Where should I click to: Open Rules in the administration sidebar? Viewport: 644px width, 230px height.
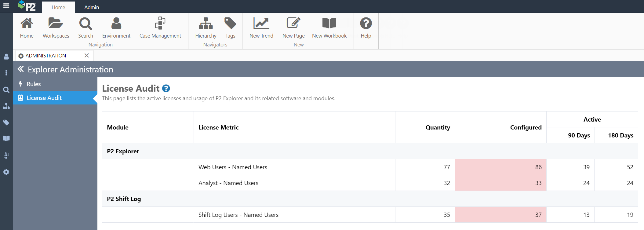(34, 84)
